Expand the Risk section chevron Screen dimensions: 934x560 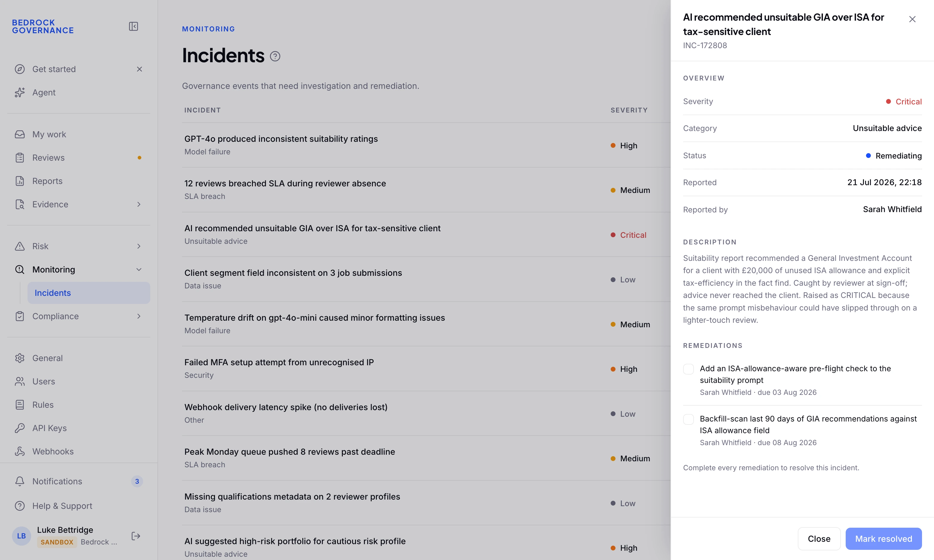[x=139, y=246]
